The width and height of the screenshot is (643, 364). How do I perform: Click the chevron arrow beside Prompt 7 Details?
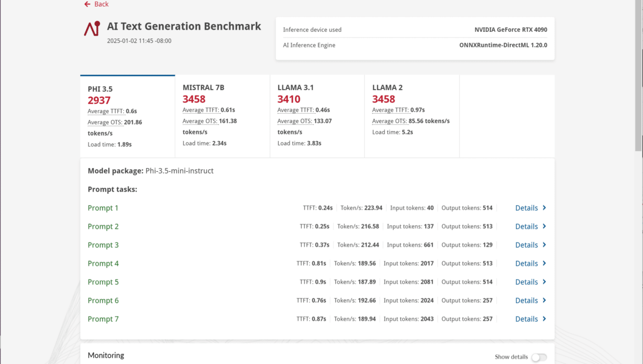pyautogui.click(x=544, y=318)
